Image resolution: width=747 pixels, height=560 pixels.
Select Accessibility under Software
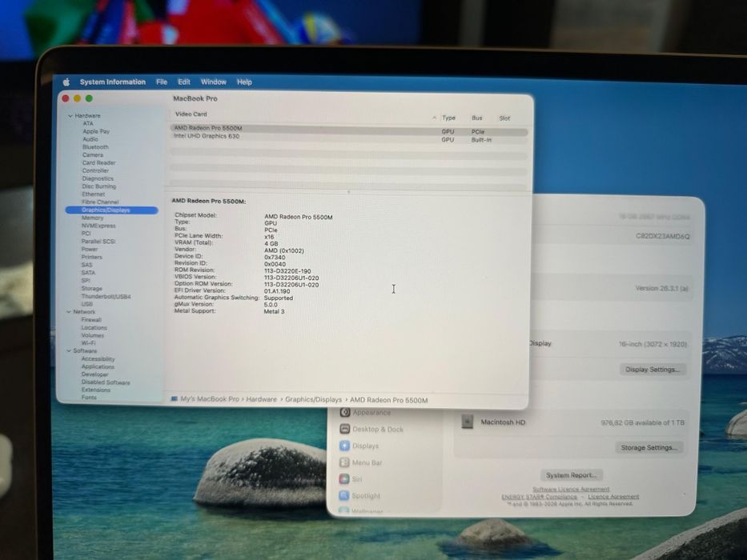pos(98,359)
